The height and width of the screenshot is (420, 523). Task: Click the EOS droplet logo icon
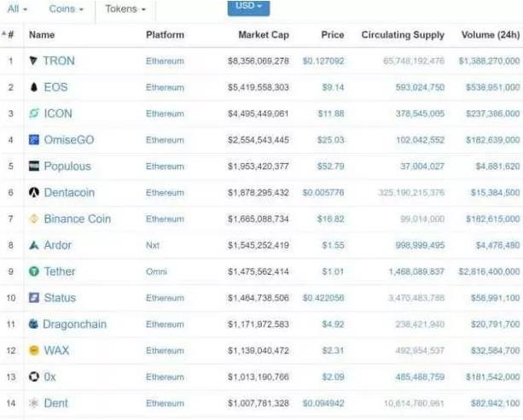[33, 87]
